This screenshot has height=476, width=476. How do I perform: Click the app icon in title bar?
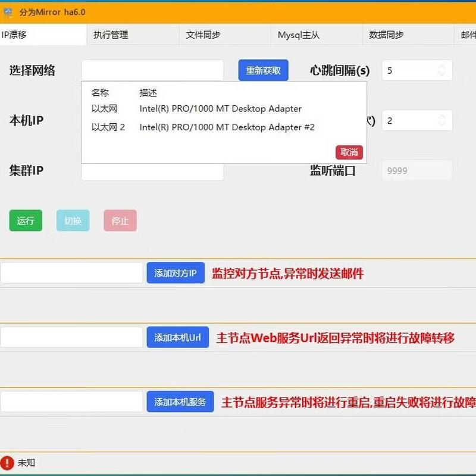[x=8, y=12]
